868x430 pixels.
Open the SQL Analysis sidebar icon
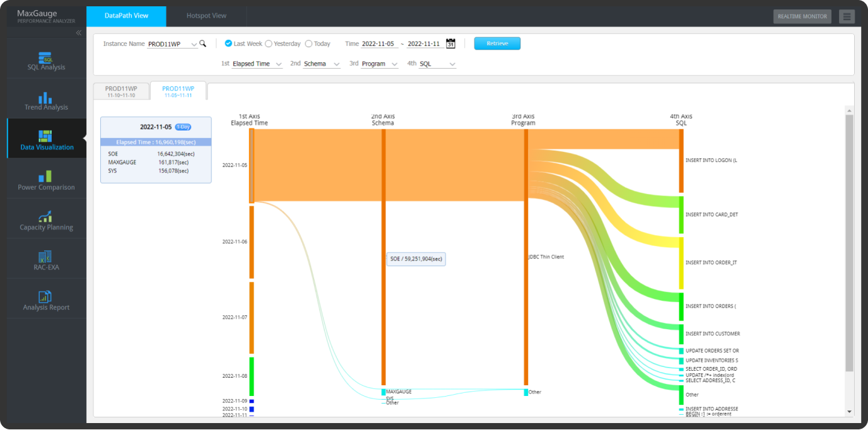point(45,58)
